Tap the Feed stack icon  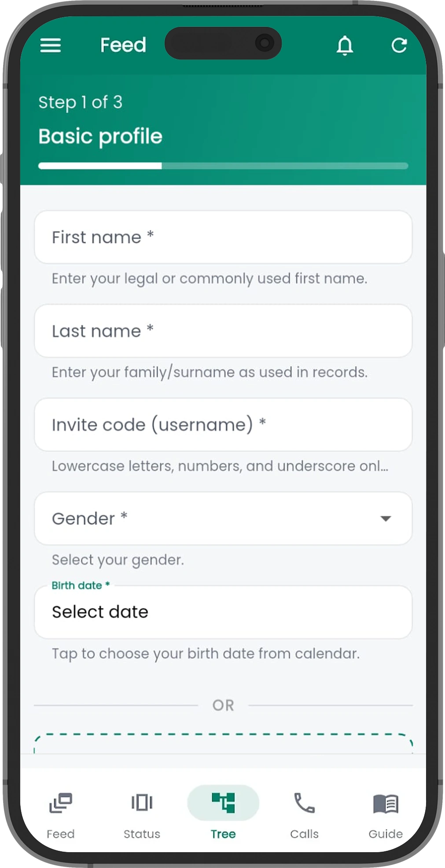(x=61, y=802)
